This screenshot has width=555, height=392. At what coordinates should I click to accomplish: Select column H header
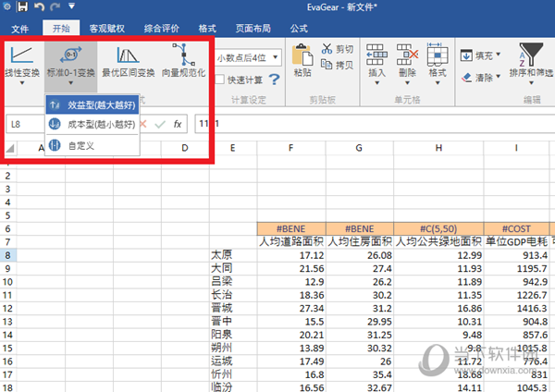click(x=438, y=148)
